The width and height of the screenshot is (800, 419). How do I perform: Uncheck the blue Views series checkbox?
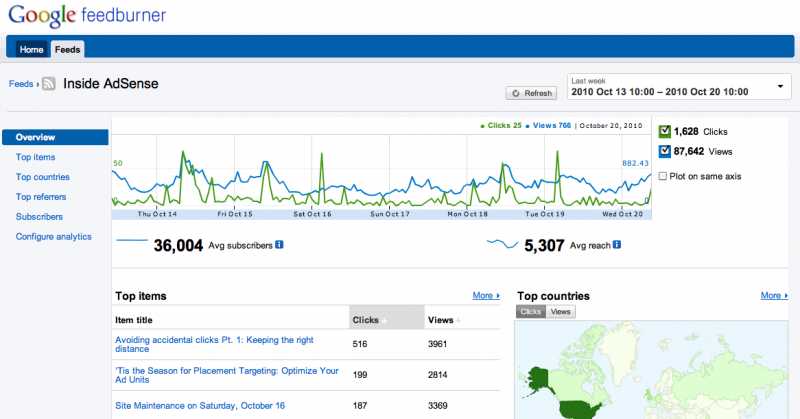coord(664,151)
